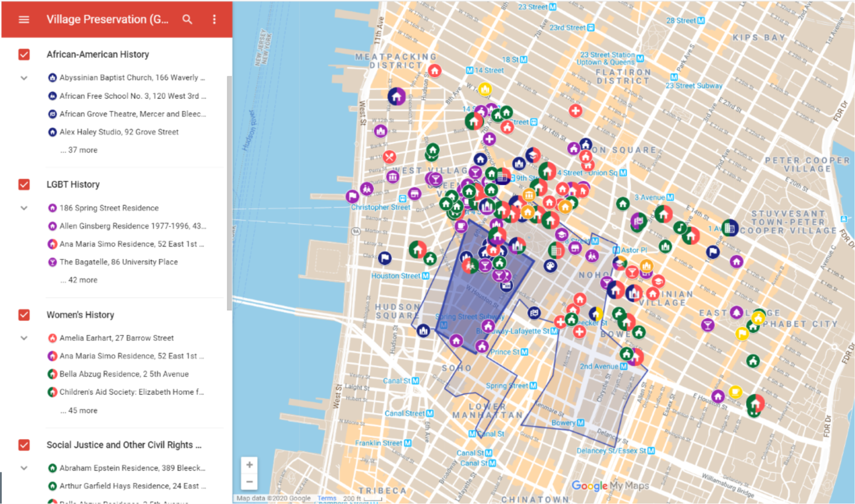This screenshot has width=855, height=504.
Task: Open the Terms link on map
Action: 326,498
